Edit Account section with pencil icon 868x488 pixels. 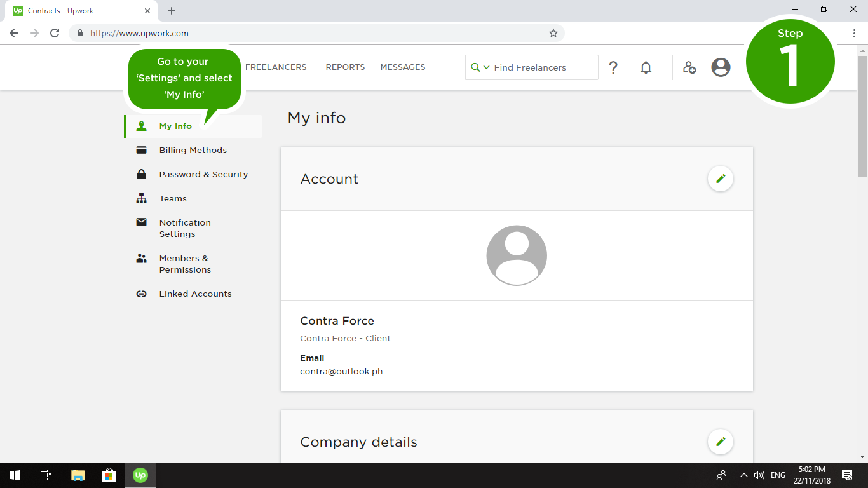coord(721,179)
